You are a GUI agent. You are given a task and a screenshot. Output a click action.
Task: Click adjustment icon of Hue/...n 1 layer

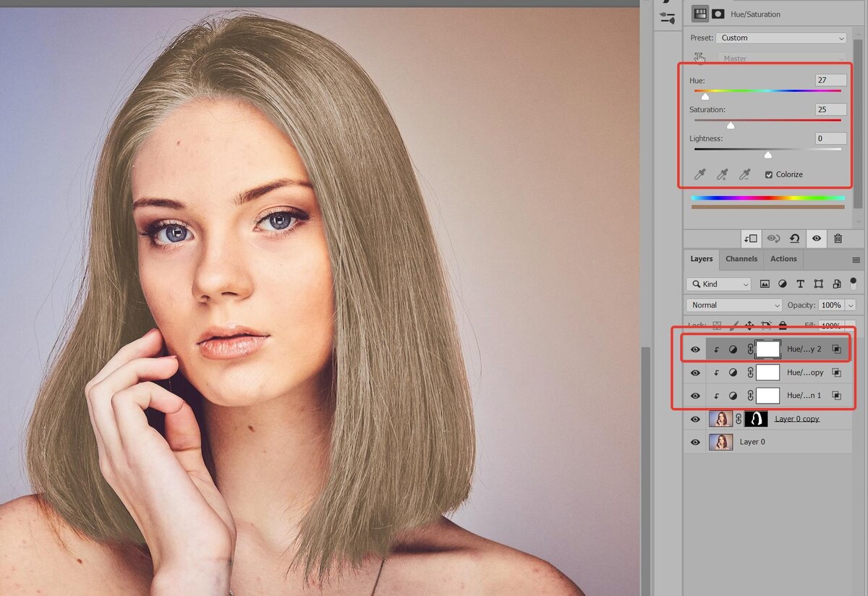733,396
